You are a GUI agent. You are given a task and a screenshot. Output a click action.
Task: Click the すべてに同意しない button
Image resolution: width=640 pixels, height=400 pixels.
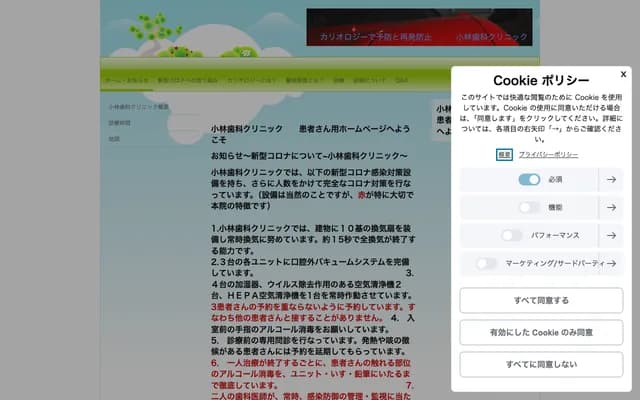[541, 364]
